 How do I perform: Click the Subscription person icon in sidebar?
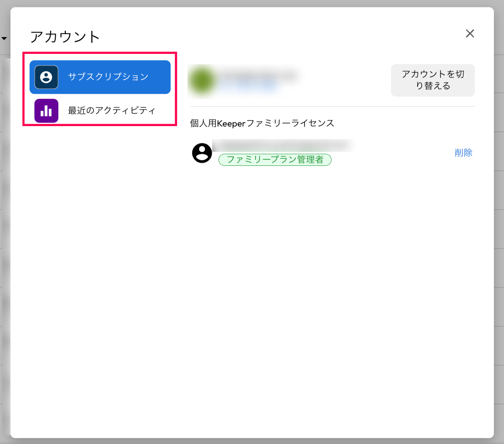(x=46, y=77)
